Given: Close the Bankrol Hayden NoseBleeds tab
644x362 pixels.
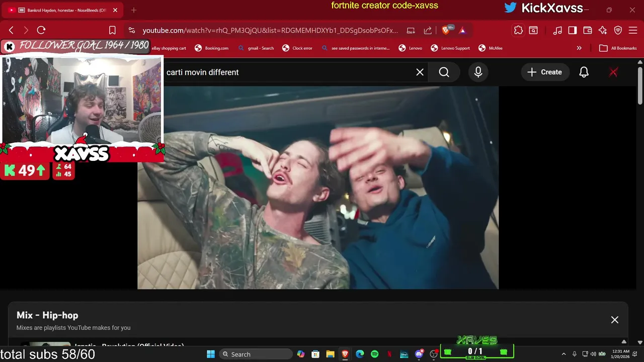Looking at the screenshot, I should pyautogui.click(x=115, y=10).
